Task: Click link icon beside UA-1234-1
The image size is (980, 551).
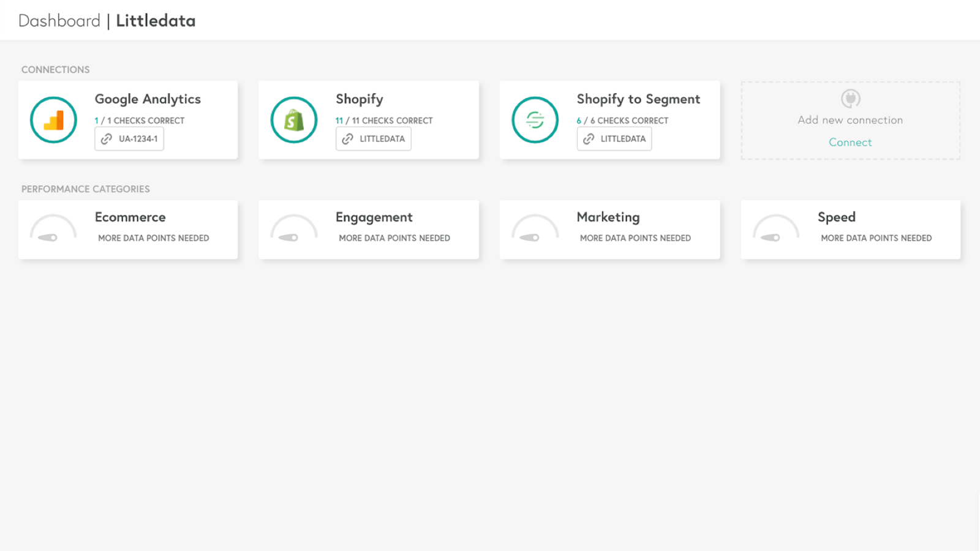Action: pos(107,139)
